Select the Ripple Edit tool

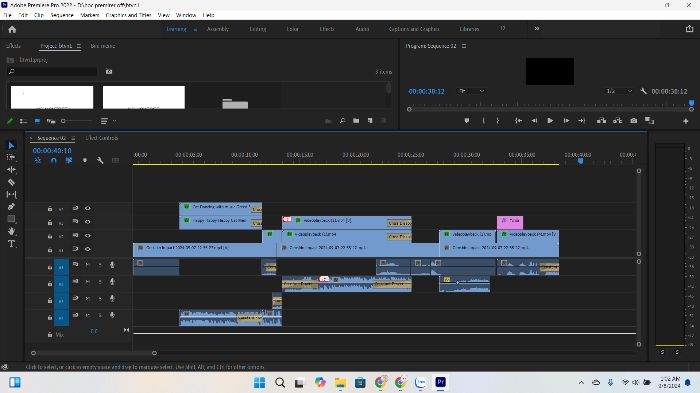coord(11,170)
